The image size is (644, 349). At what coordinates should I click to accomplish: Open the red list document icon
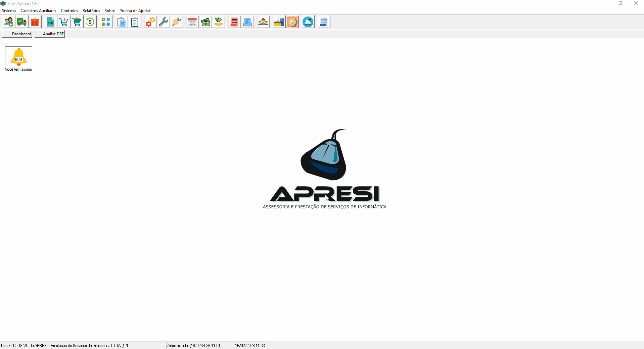234,22
